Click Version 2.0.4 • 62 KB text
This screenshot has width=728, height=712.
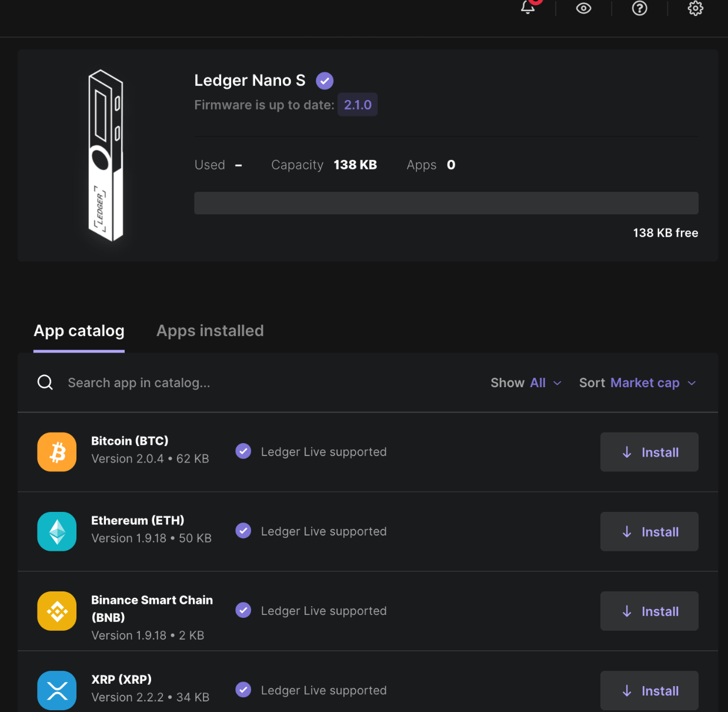(x=150, y=458)
